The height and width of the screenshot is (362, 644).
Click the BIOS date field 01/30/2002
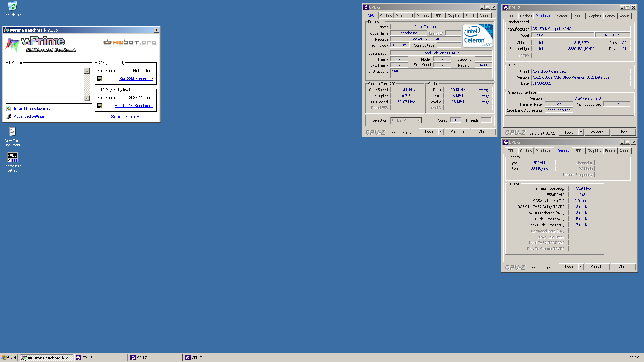pos(581,83)
